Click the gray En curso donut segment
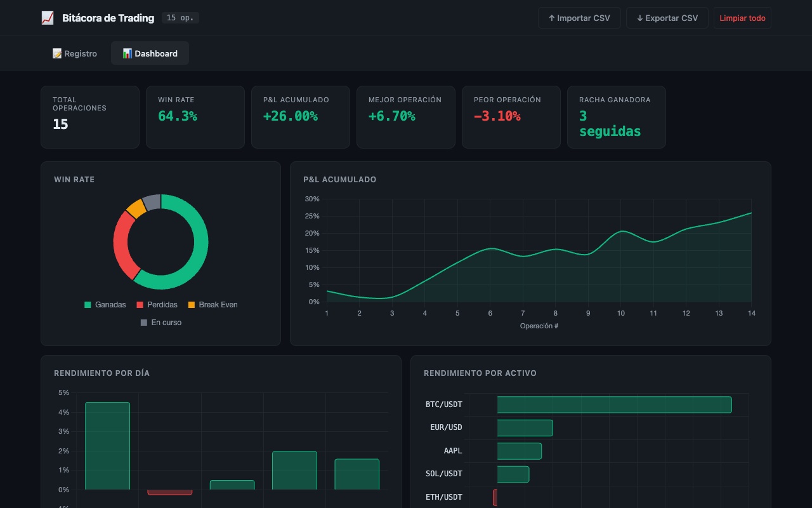Viewport: 812px width, 508px height. click(152, 201)
